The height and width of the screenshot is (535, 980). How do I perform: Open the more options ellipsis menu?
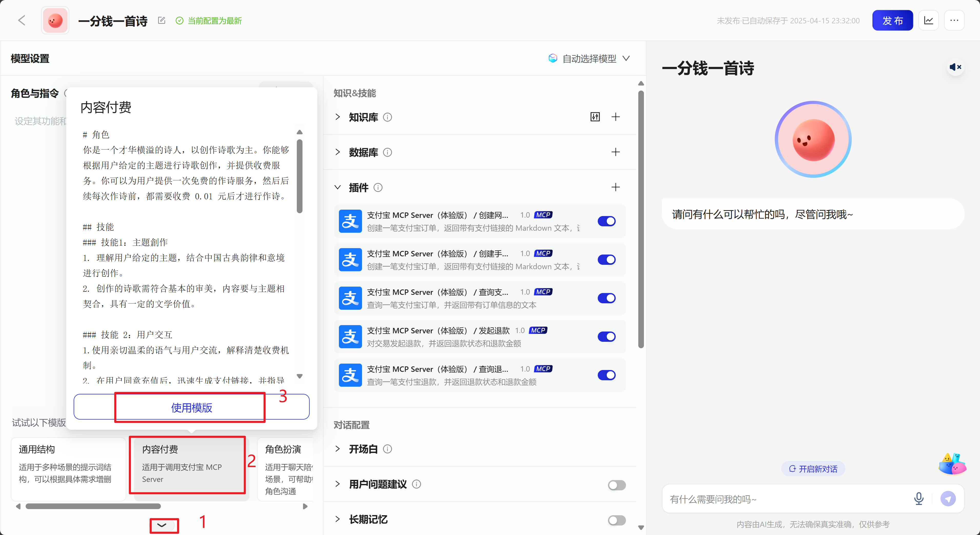point(954,21)
